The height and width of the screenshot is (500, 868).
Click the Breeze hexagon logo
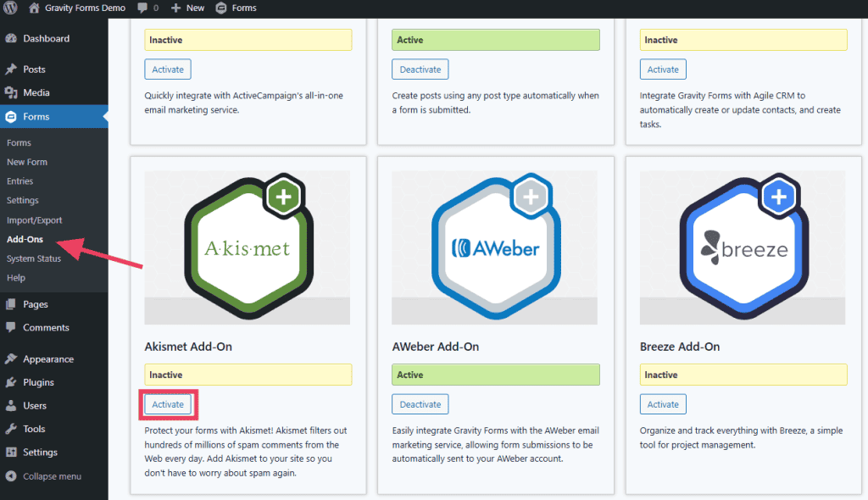click(744, 247)
